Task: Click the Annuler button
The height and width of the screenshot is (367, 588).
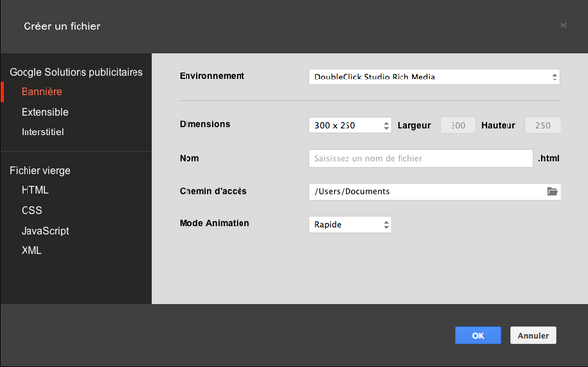Action: click(x=533, y=336)
